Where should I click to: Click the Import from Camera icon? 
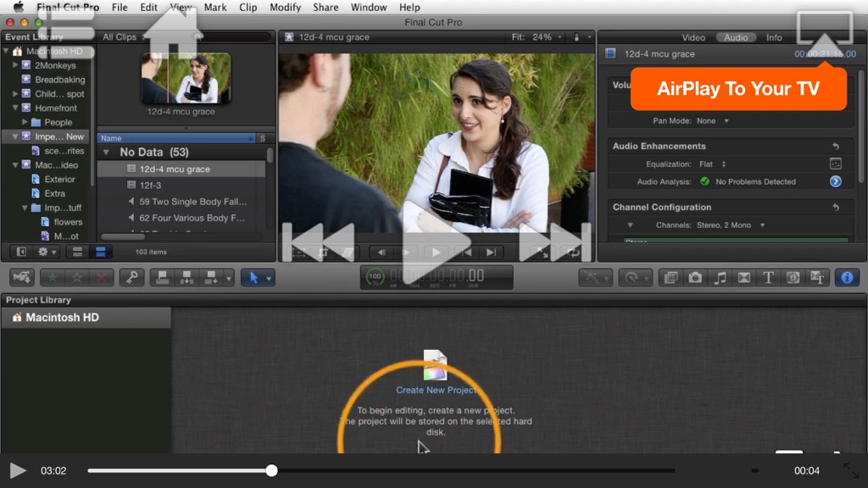click(22, 277)
